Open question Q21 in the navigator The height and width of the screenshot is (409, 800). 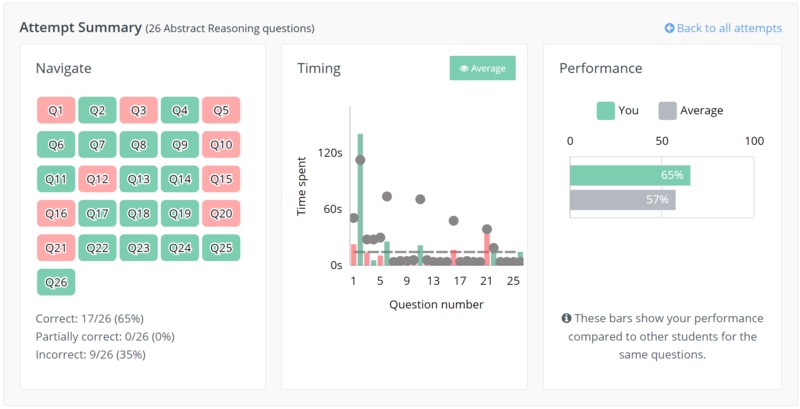coord(56,248)
